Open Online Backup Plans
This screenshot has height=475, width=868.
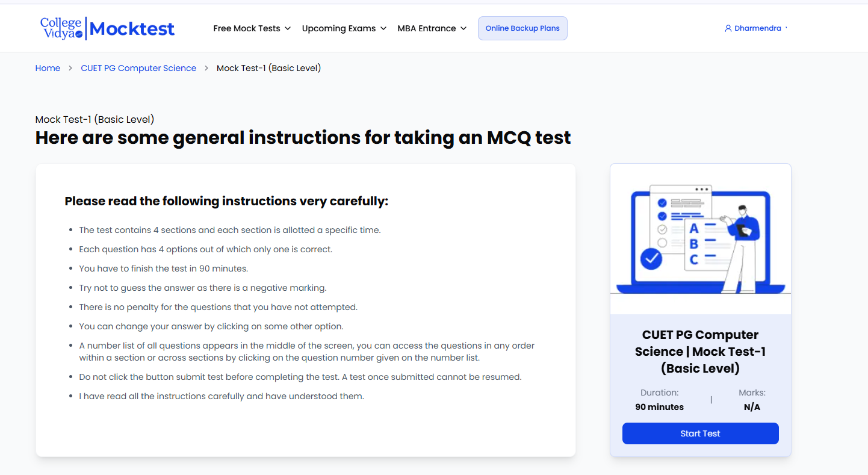coord(522,28)
